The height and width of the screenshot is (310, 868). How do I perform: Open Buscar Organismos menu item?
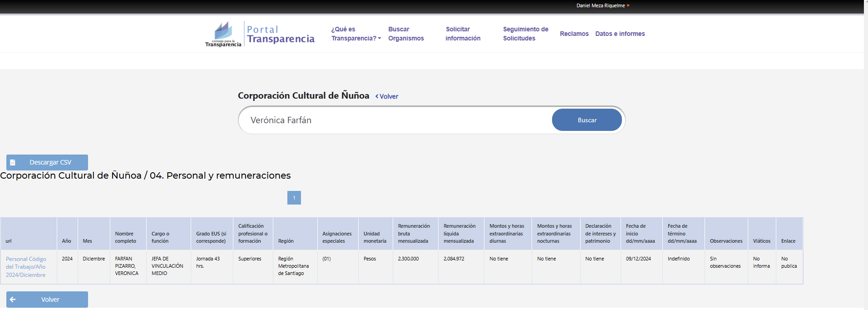point(406,34)
